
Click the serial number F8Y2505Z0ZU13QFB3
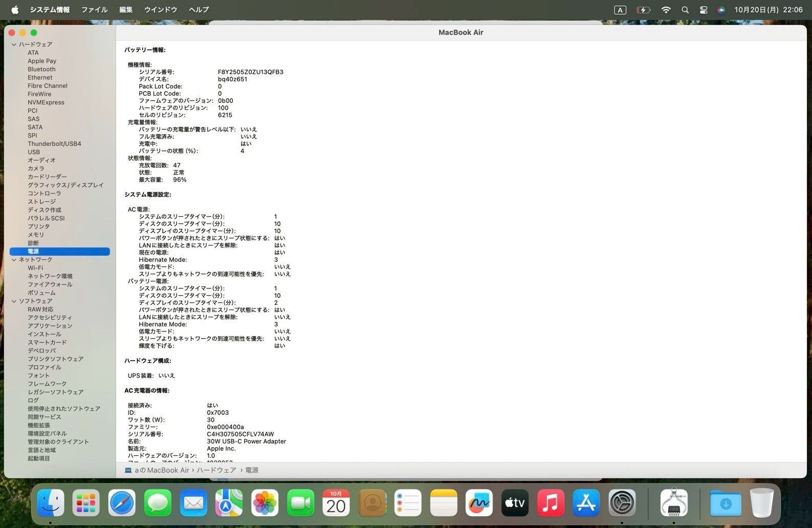[x=250, y=72]
